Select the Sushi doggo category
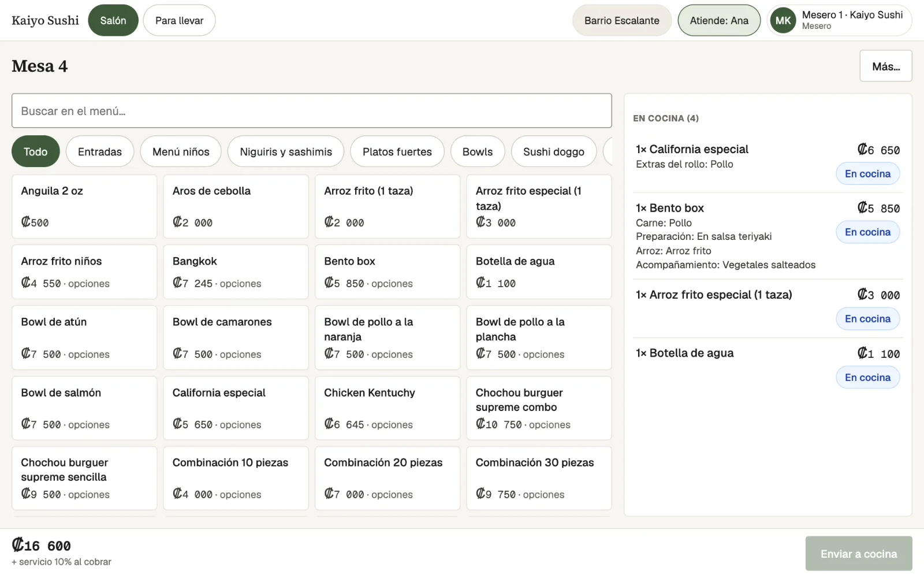The height and width of the screenshot is (578, 924). [x=554, y=151]
